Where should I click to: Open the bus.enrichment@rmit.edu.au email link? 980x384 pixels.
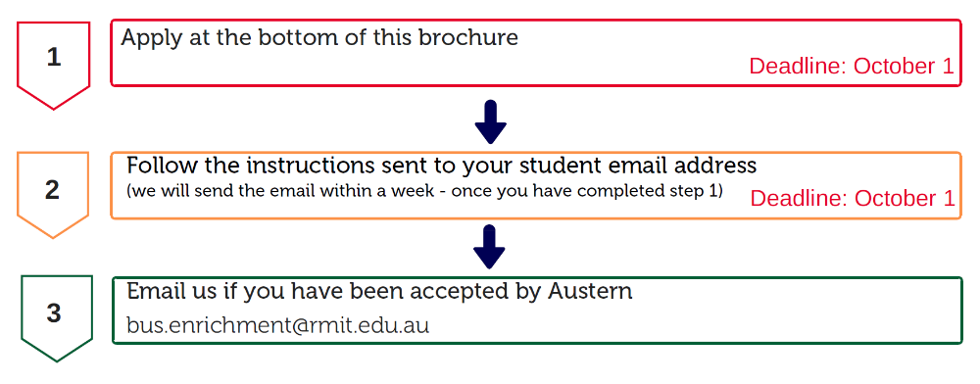click(x=277, y=324)
